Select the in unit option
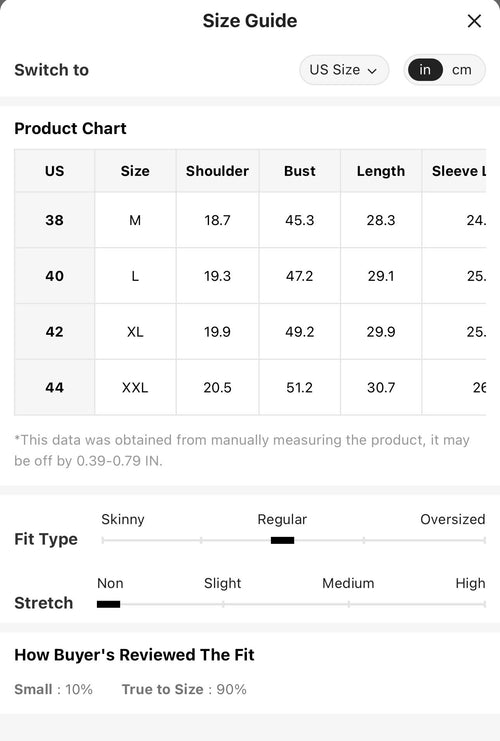The height and width of the screenshot is (741, 500). (x=425, y=70)
